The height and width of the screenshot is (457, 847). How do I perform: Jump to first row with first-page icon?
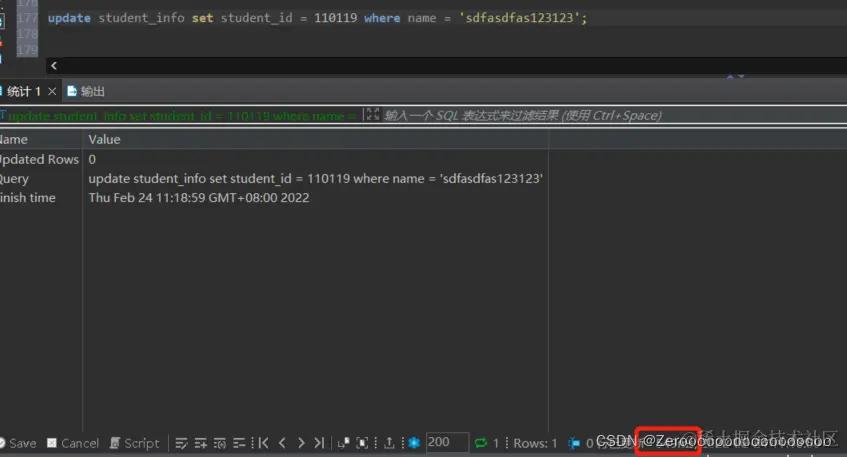coord(263,443)
